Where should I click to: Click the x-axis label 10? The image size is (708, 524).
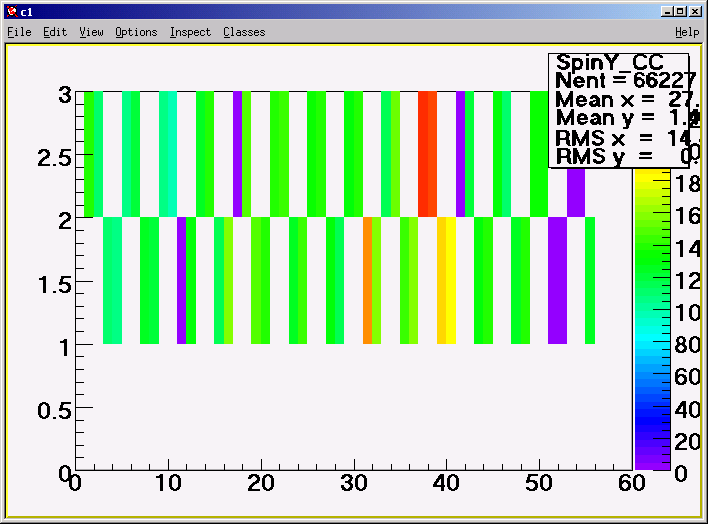(x=168, y=483)
